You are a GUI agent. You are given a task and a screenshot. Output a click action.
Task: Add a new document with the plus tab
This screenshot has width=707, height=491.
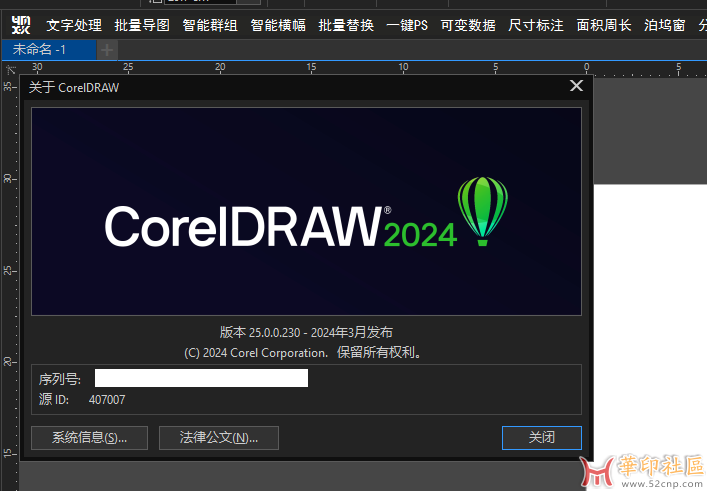tap(107, 50)
